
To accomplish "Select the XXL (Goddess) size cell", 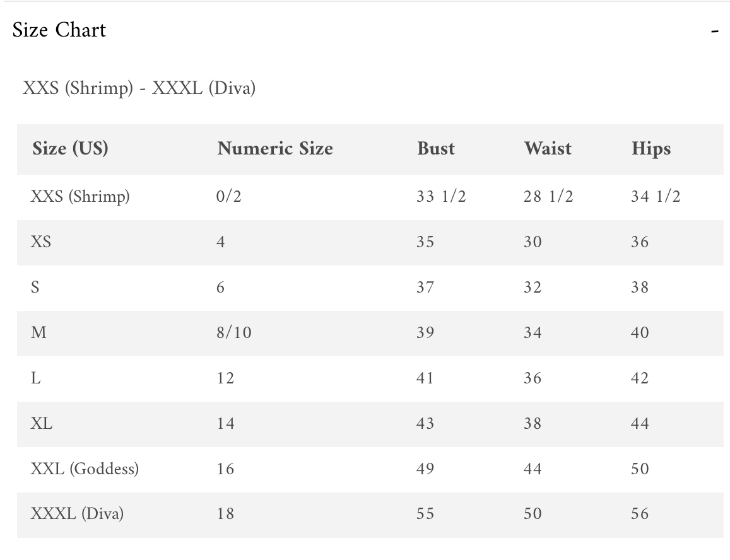I will [85, 469].
